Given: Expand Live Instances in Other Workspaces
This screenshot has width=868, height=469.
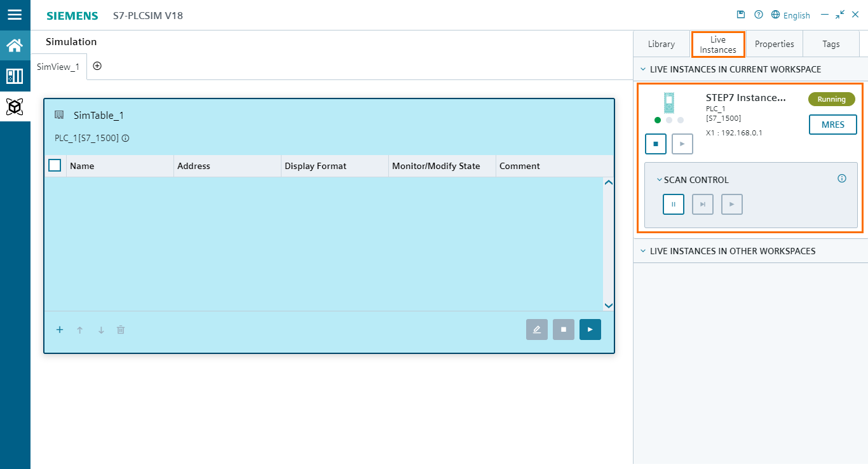Looking at the screenshot, I should coord(642,251).
